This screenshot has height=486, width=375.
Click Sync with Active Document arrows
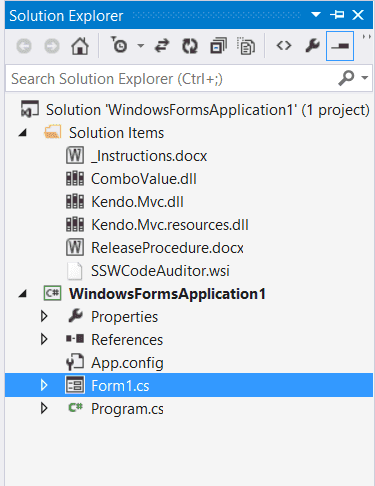(162, 46)
